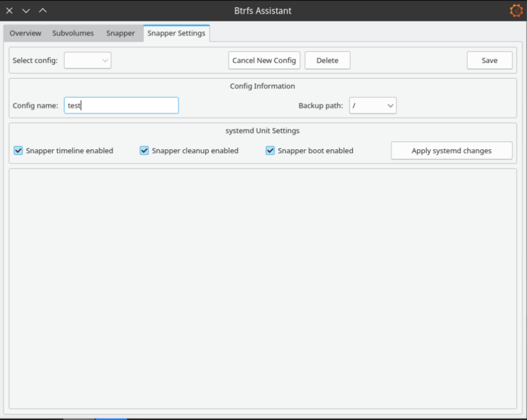Focus the Config name text field
Viewport: 527px width, 420px height.
pos(121,106)
